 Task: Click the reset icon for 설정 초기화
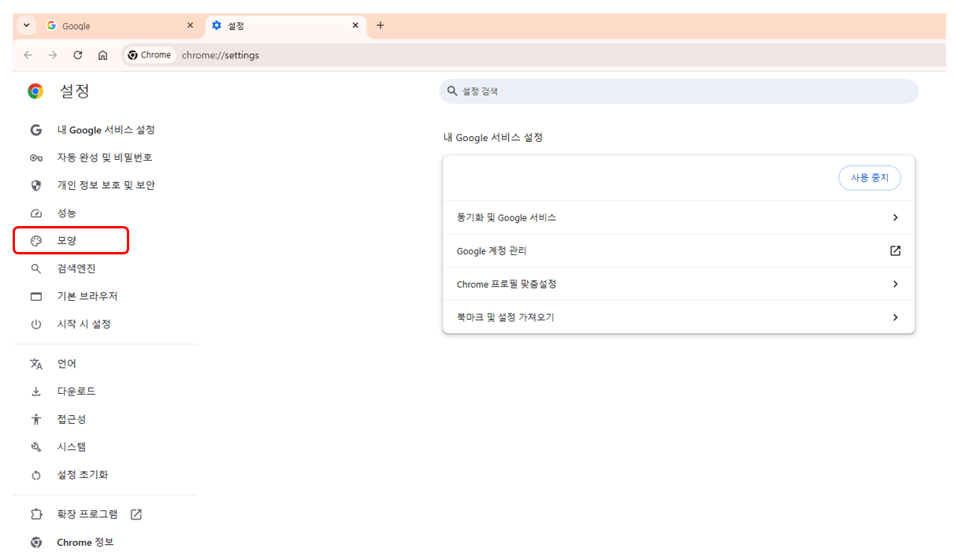point(35,475)
